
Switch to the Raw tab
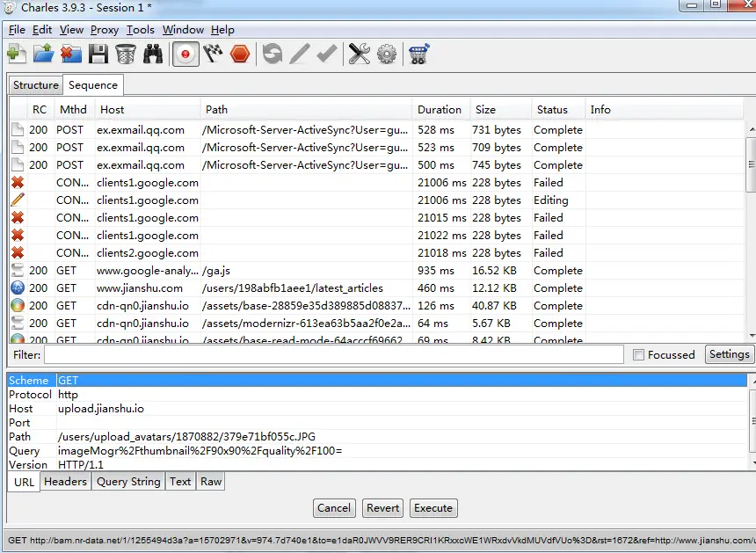click(x=211, y=482)
